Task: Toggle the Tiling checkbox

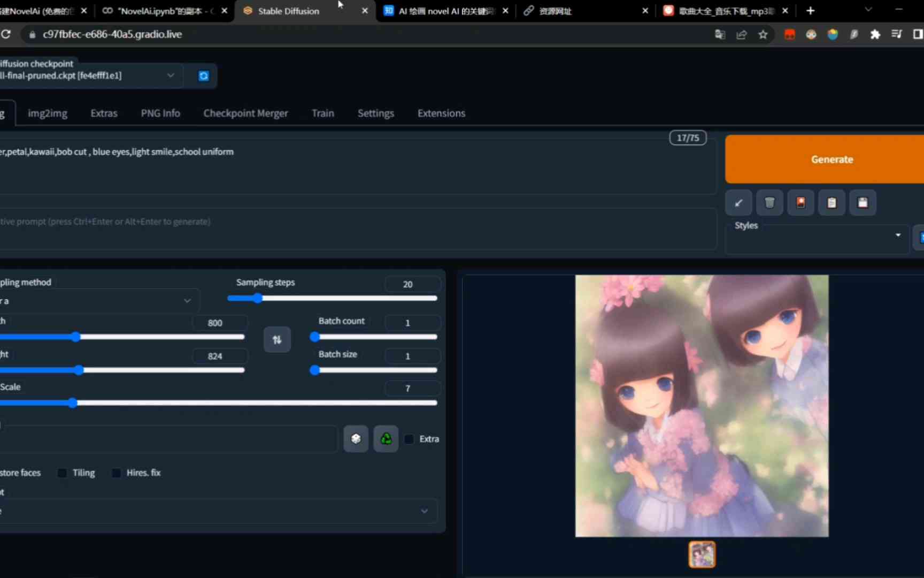Action: (x=62, y=473)
